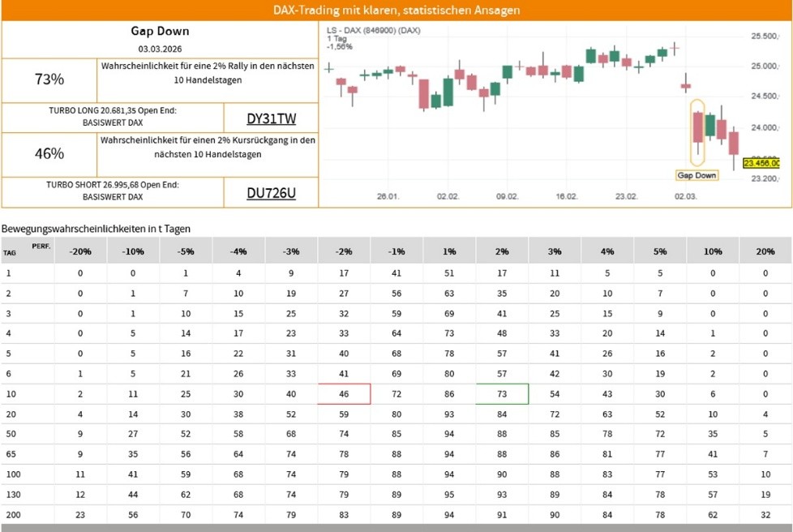Viewport: 793px width, 532px height.
Task: Click the large 73% rally probability box
Action: click(49, 79)
